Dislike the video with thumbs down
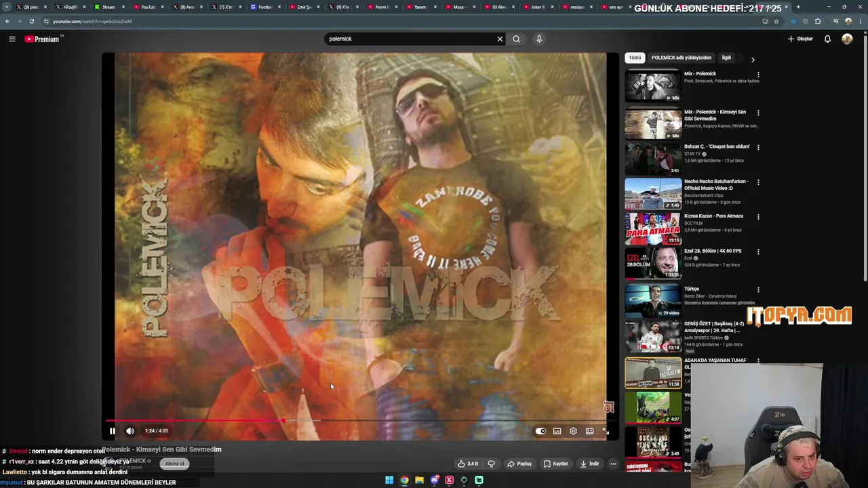868x488 pixels. [x=492, y=464]
